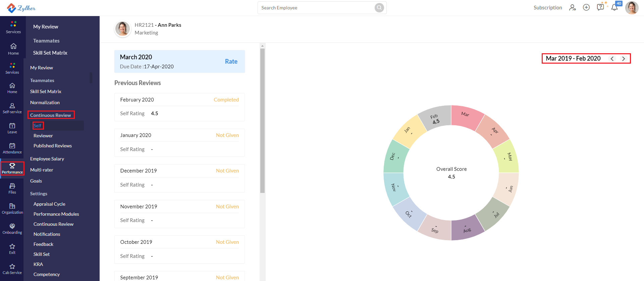Select the Self submenu item
Screen dimensions: 644x281
(x=38, y=126)
